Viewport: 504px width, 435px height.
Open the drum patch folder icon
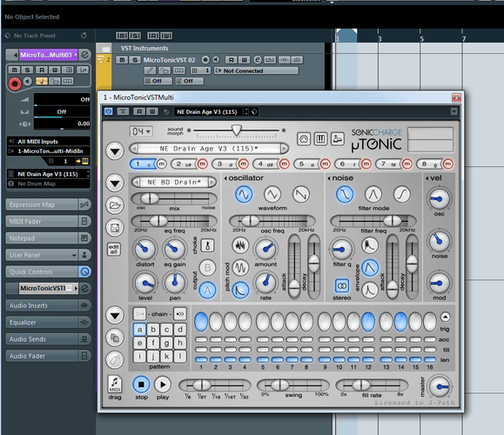pyautogui.click(x=115, y=205)
